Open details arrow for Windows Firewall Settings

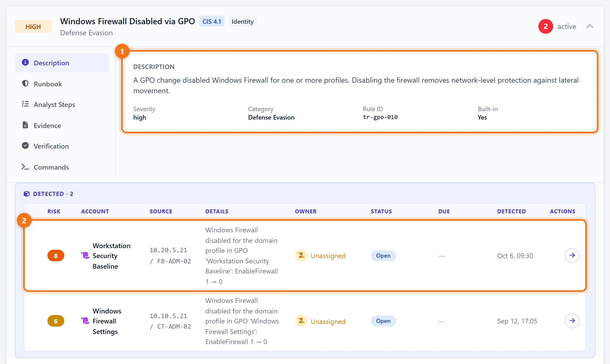coord(572,321)
